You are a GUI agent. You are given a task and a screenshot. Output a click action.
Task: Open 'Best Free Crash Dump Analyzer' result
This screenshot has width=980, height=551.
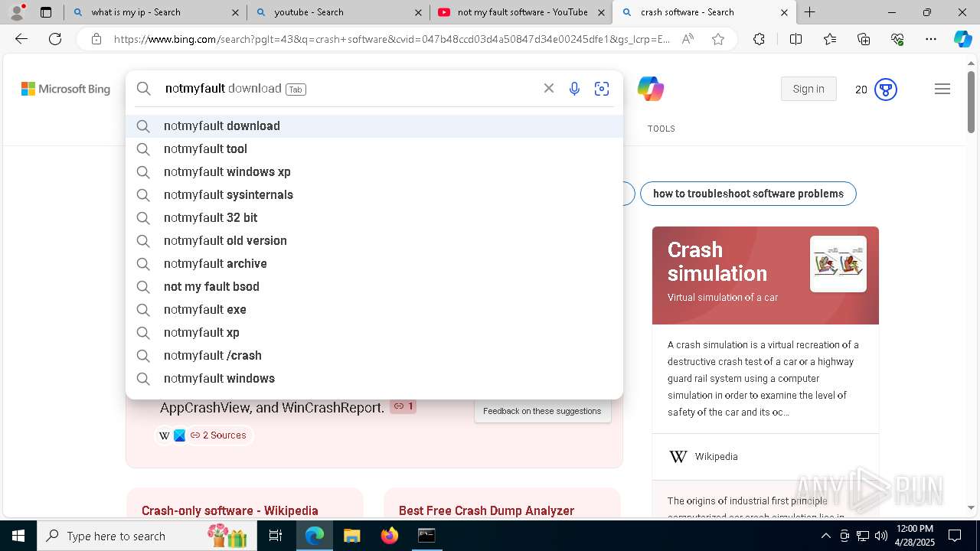pos(486,510)
